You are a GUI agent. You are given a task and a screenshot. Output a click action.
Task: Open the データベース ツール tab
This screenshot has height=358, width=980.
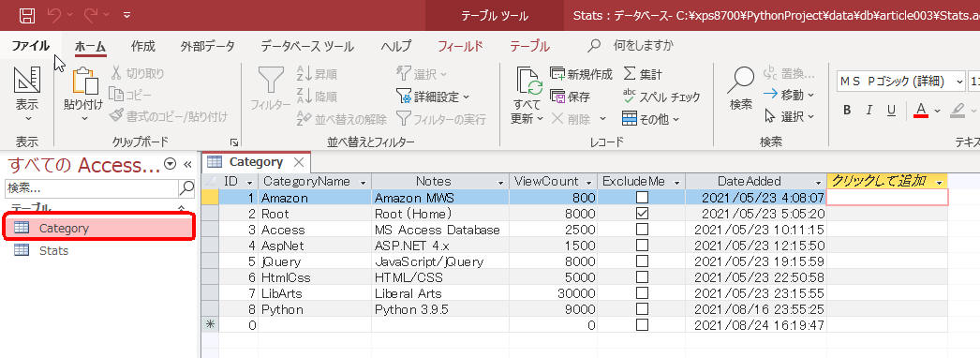tap(307, 46)
